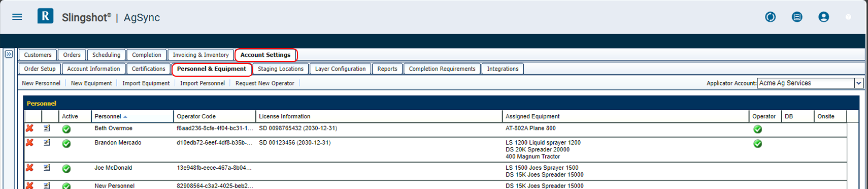Switch to the Scheduling tab

[106, 55]
